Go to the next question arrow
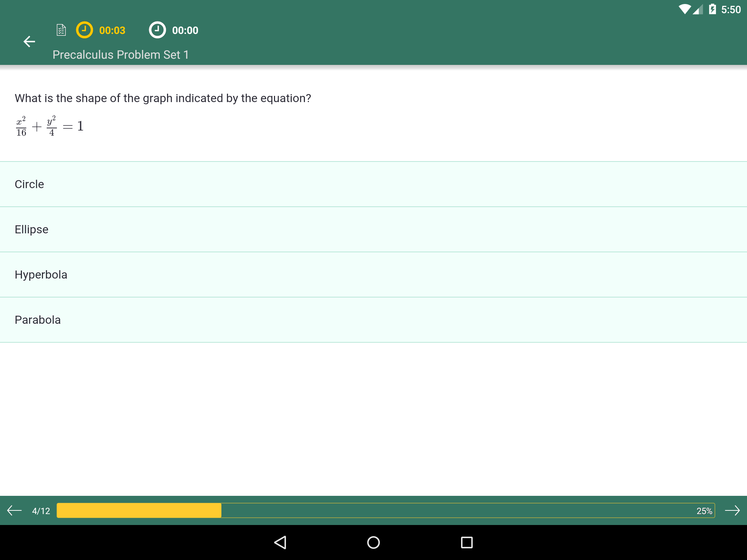This screenshot has width=747, height=560. (x=732, y=510)
